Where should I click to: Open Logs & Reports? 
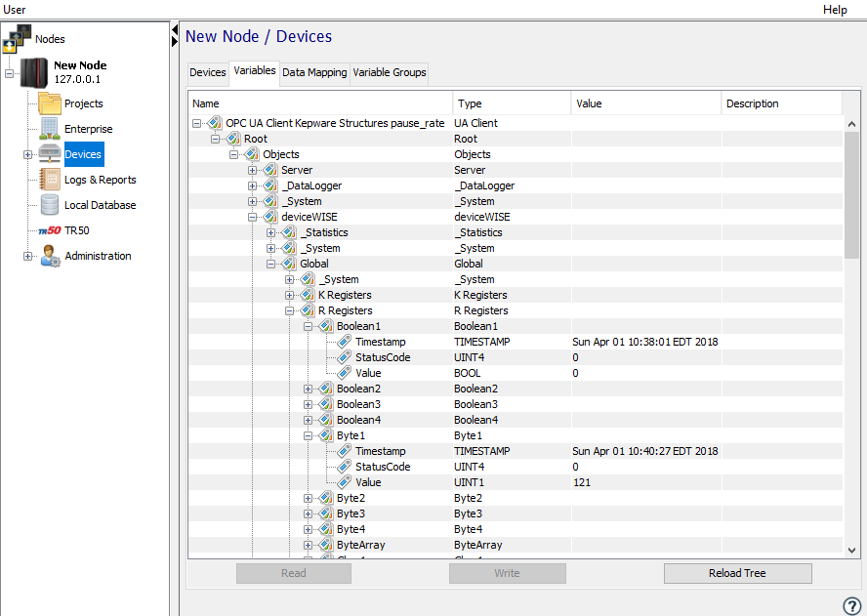click(48, 179)
